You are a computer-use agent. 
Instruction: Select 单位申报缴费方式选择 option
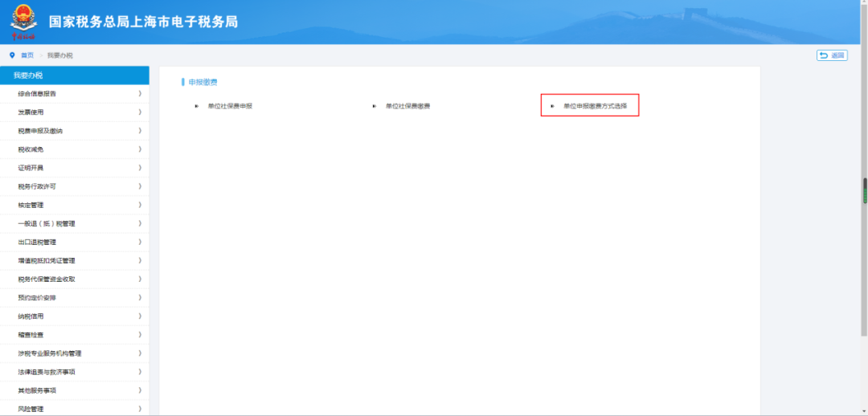595,106
